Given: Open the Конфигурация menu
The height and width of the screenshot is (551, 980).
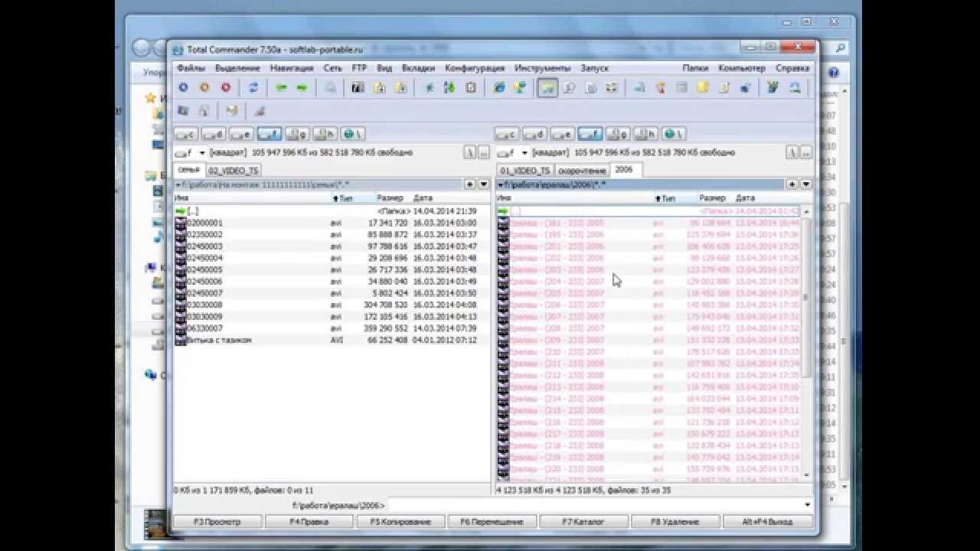Looking at the screenshot, I should pos(475,68).
